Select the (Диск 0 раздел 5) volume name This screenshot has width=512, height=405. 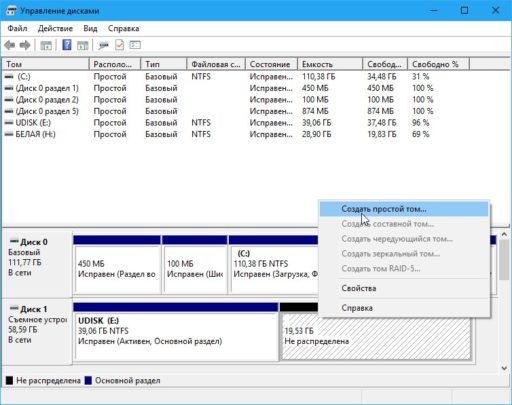click(x=47, y=111)
